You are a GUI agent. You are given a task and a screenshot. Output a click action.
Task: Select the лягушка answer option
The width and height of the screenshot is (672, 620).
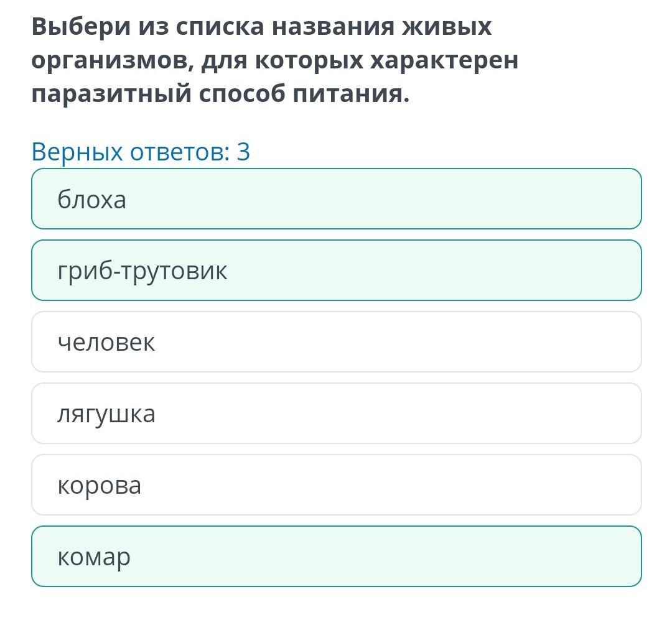[x=337, y=414]
